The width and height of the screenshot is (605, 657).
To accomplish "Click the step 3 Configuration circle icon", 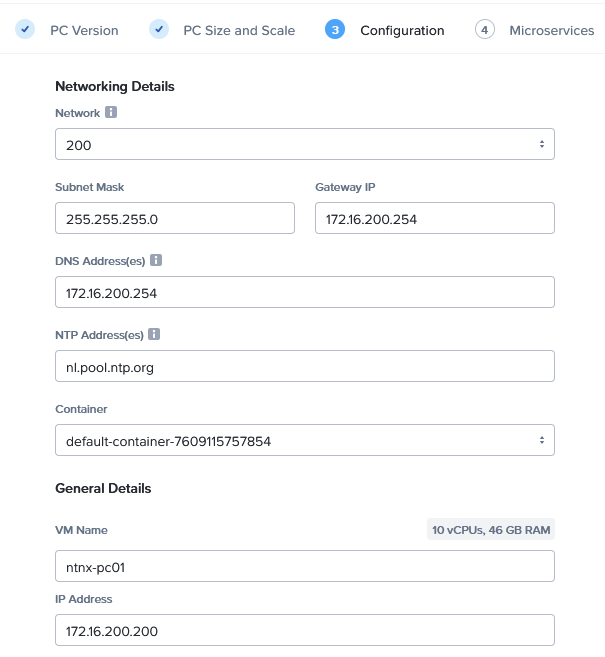I will pos(335,30).
